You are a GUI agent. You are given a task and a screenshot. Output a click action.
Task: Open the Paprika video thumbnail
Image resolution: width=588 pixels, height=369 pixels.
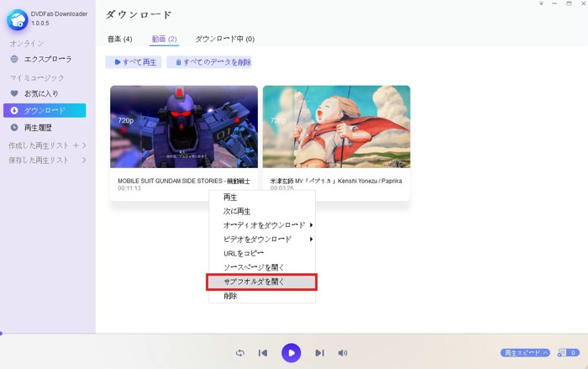click(336, 127)
